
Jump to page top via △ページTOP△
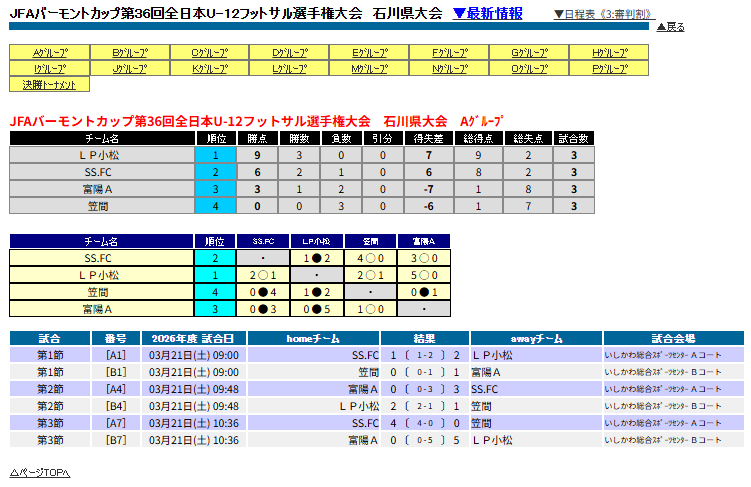coord(40,472)
